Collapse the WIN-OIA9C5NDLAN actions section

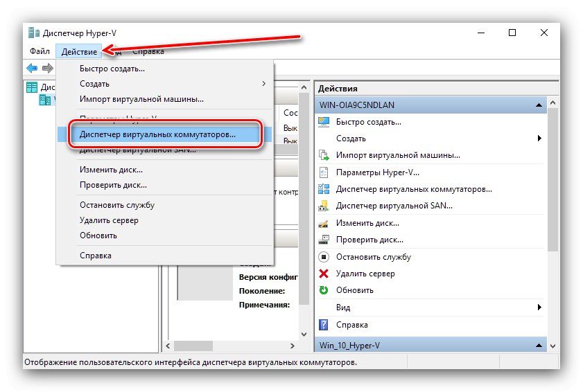pos(539,105)
